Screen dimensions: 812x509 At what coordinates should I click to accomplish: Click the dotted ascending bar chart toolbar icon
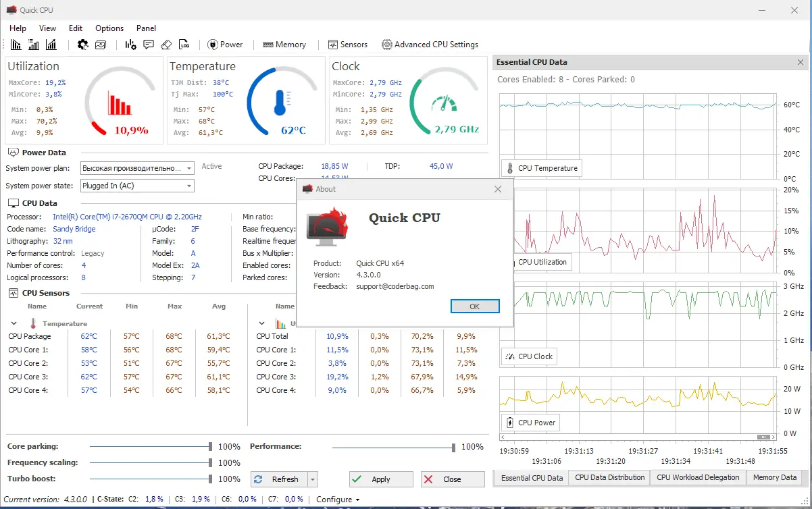(34, 45)
